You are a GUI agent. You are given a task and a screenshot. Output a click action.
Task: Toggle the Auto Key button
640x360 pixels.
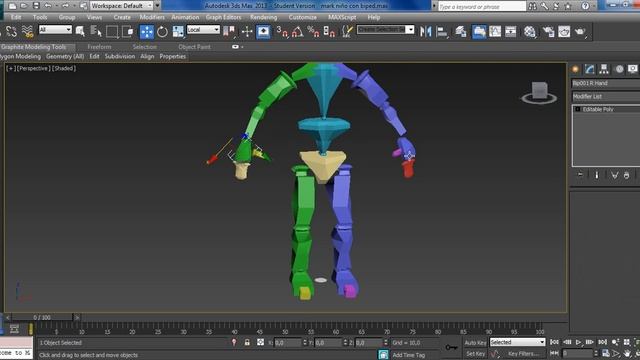point(476,342)
